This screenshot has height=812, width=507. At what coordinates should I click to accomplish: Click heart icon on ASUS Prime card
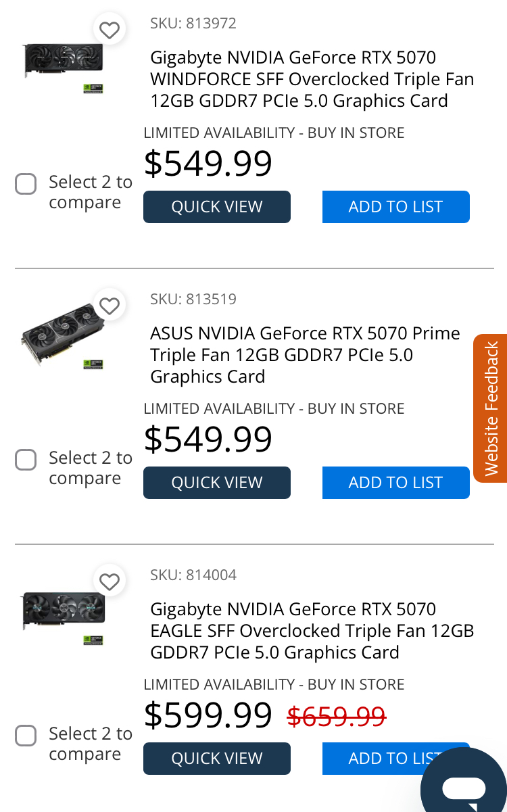click(110, 306)
